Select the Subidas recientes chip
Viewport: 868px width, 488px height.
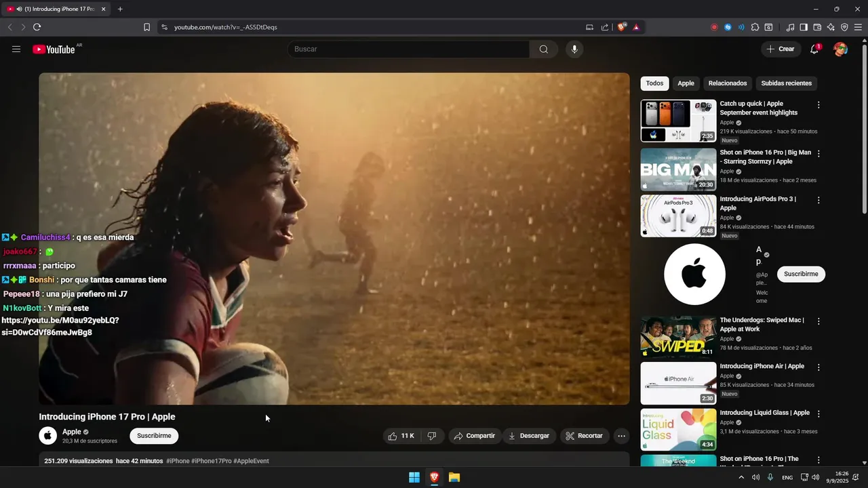pos(786,83)
